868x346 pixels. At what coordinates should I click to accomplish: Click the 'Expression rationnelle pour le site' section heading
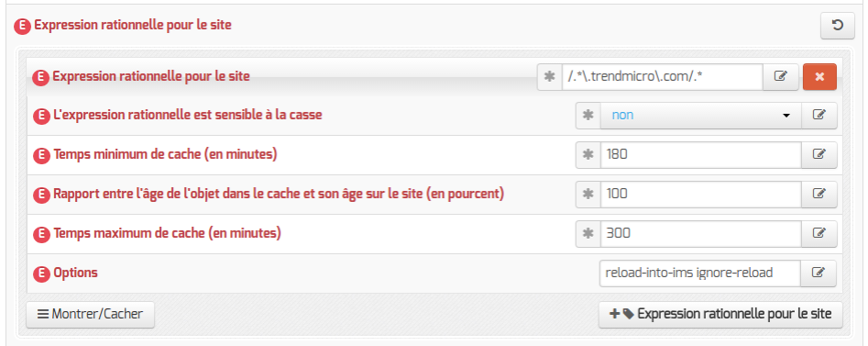(133, 26)
